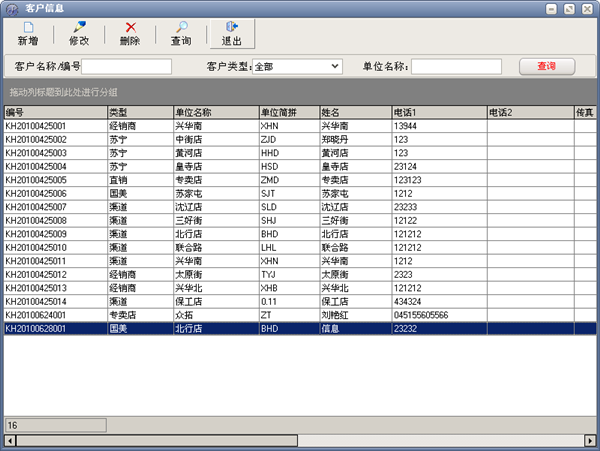Maximize the 客户信息 window

coord(569,8)
